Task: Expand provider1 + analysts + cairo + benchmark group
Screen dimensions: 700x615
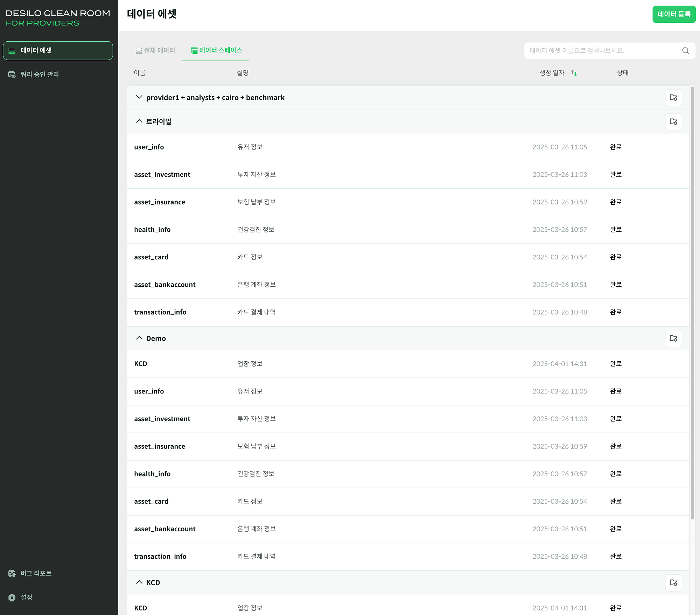Action: tap(139, 97)
